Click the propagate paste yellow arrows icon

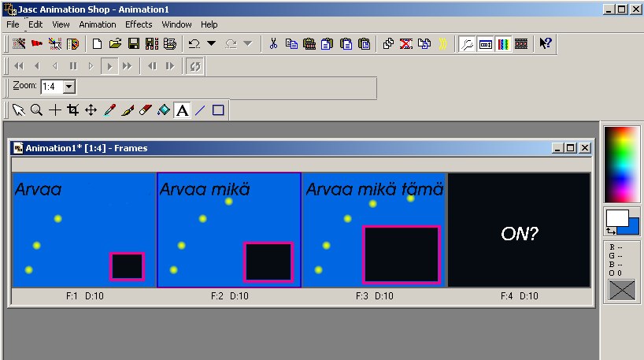tap(442, 43)
